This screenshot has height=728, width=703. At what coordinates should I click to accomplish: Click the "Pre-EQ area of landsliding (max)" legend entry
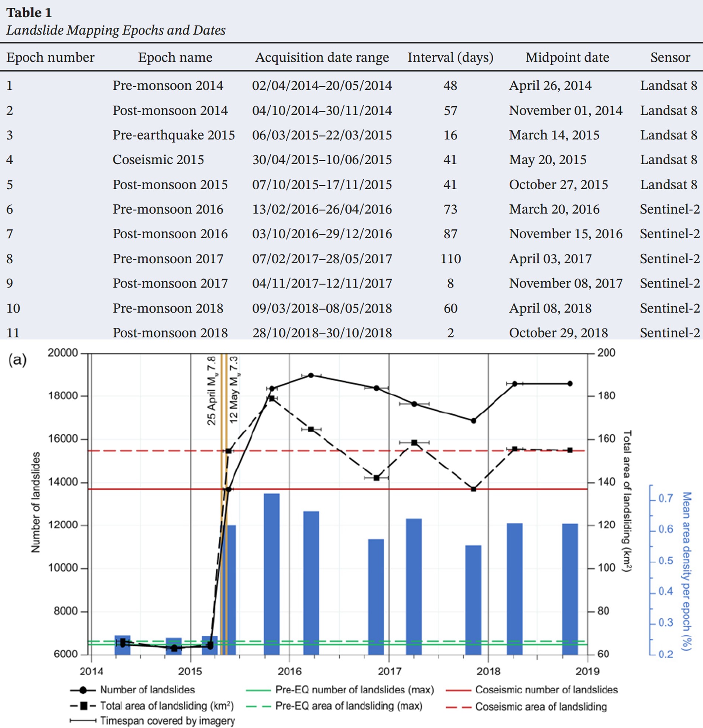click(x=334, y=706)
